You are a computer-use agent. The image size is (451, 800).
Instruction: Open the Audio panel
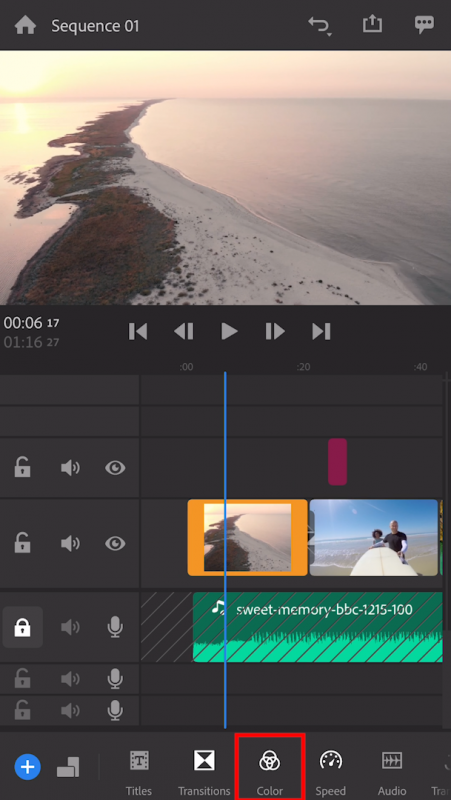pos(392,772)
